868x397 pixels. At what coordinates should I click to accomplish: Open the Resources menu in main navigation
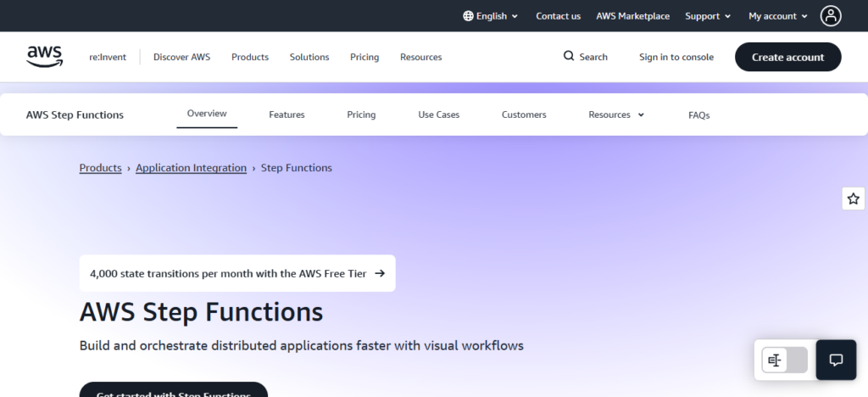[420, 57]
